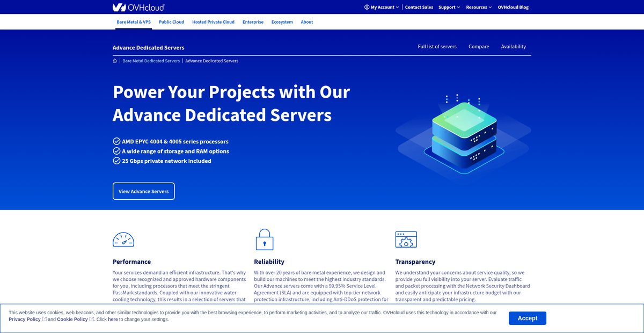This screenshot has height=333, width=644.
Task: Click the Privacy Policy external link icon
Action: [45, 319]
